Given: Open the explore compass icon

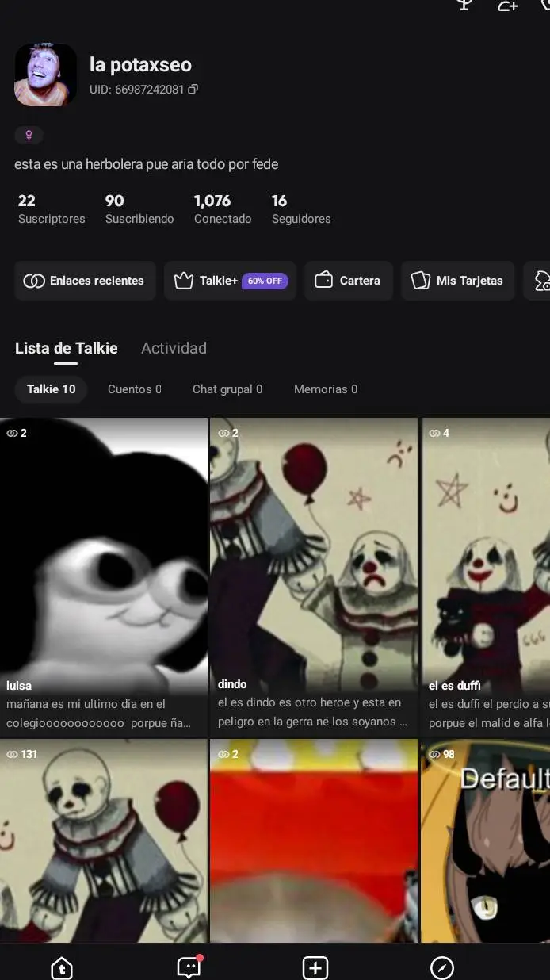Looking at the screenshot, I should pyautogui.click(x=441, y=967).
